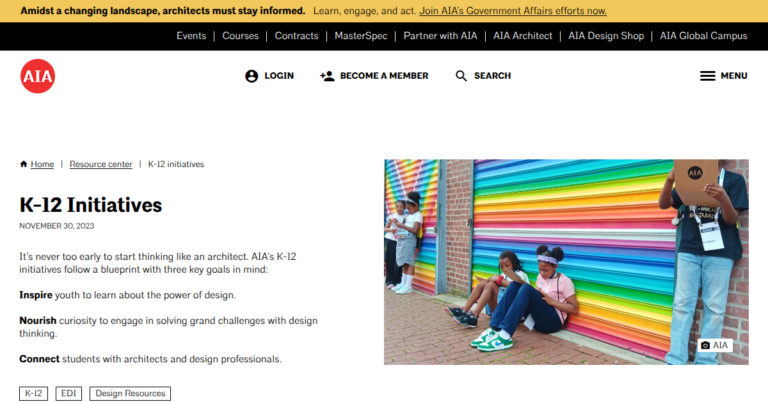Join AIA's Government Affairs efforts link
Viewport: 768px width, 402px height.
(513, 11)
